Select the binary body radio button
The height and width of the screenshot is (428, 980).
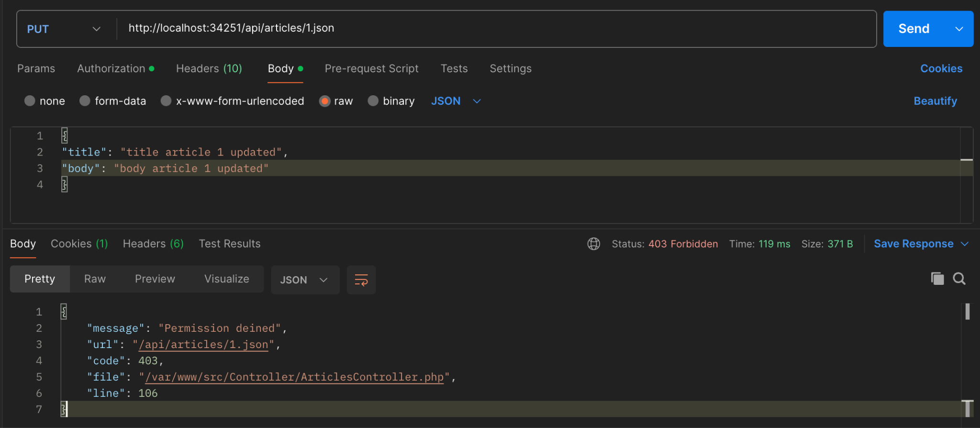click(x=373, y=101)
